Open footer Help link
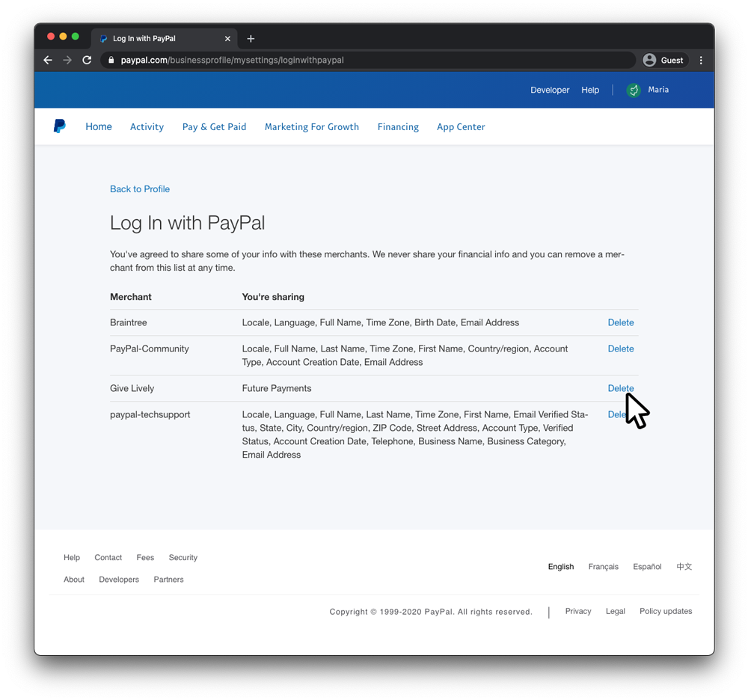 72,557
